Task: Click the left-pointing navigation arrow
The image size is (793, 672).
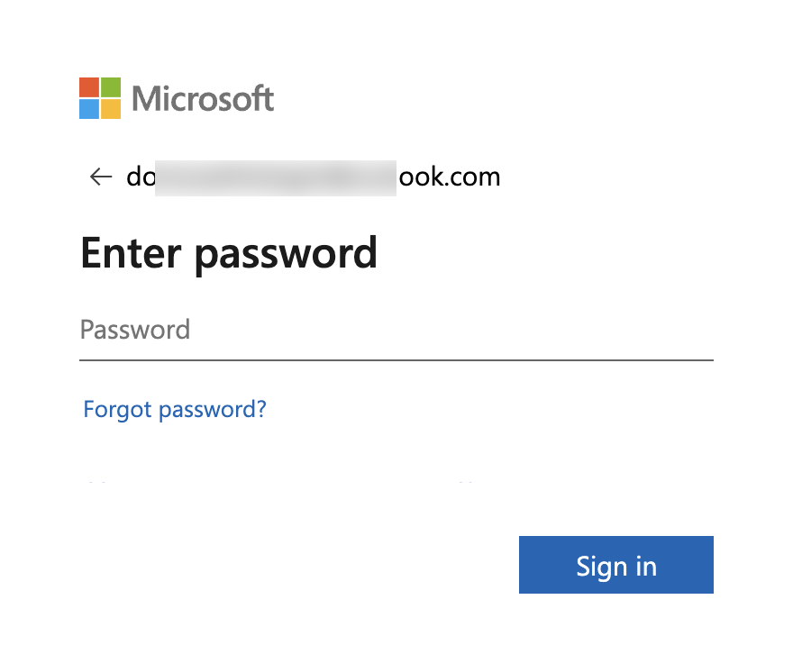Action: coord(101,177)
